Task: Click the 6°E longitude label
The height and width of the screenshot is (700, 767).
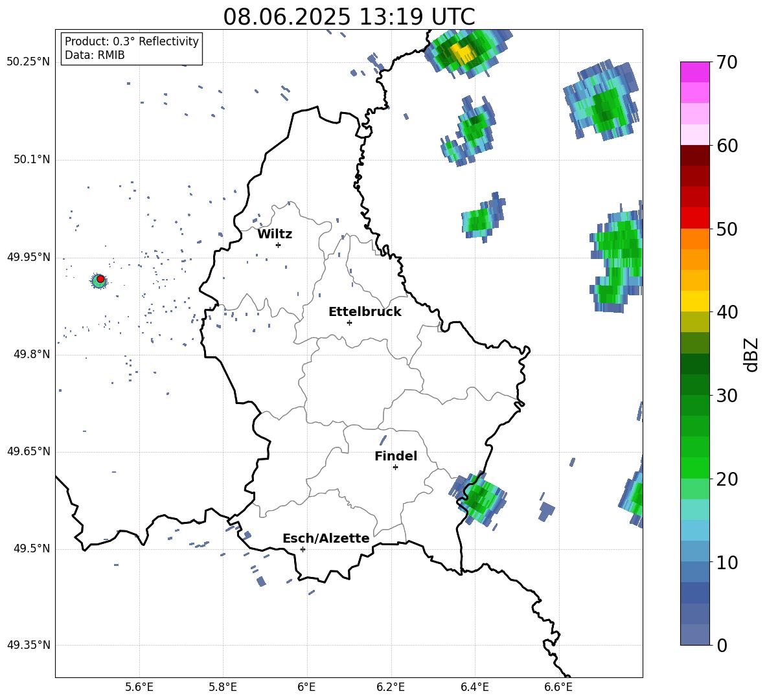Action: click(x=306, y=687)
